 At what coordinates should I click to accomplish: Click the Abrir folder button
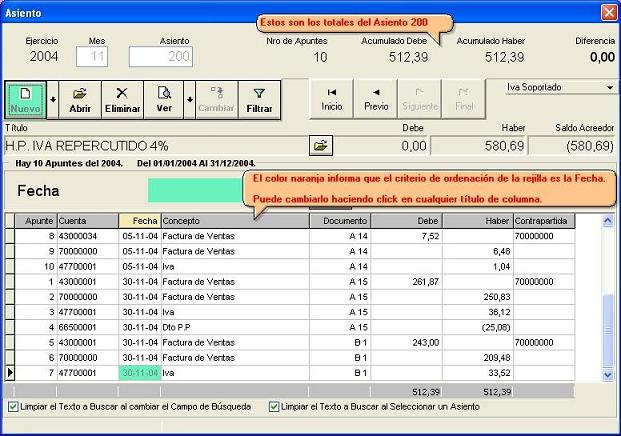coord(80,100)
